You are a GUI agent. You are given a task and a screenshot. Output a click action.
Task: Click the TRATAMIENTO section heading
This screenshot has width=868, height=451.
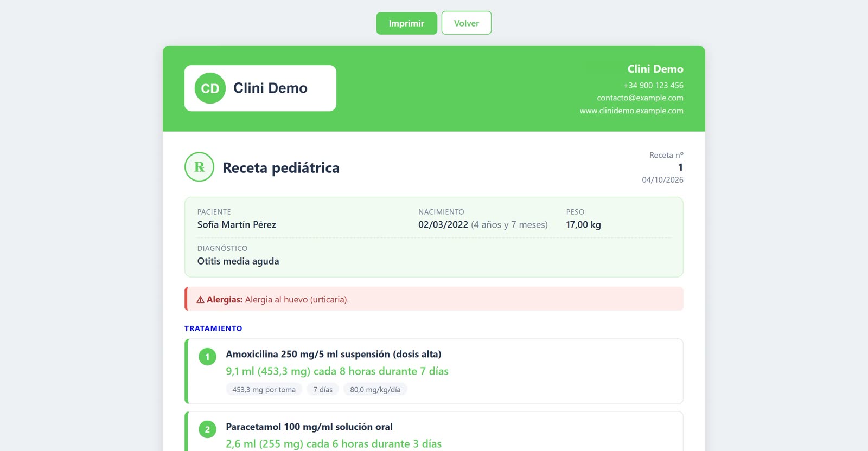(x=213, y=328)
